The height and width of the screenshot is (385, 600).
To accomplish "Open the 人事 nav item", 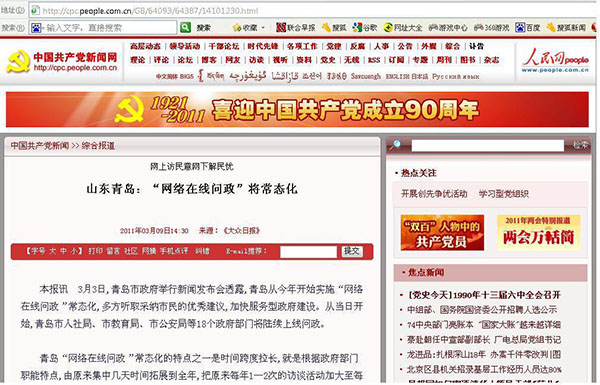I will coord(382,46).
